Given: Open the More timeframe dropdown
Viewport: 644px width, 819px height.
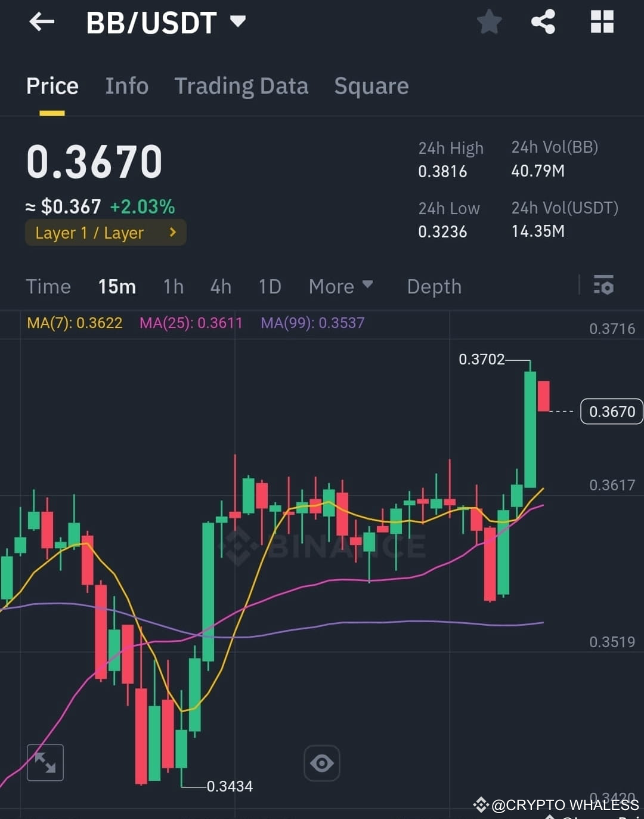Looking at the screenshot, I should [340, 286].
